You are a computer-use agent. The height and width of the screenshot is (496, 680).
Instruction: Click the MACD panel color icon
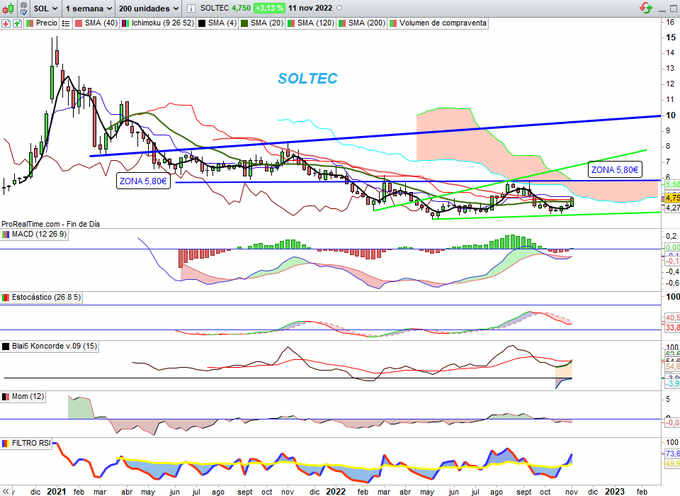(x=6, y=235)
